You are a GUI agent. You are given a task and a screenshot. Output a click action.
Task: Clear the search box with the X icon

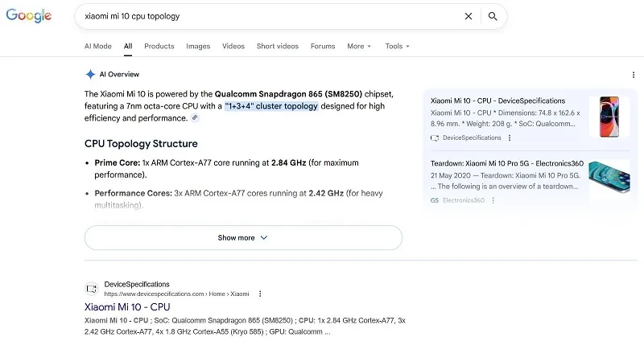[469, 16]
